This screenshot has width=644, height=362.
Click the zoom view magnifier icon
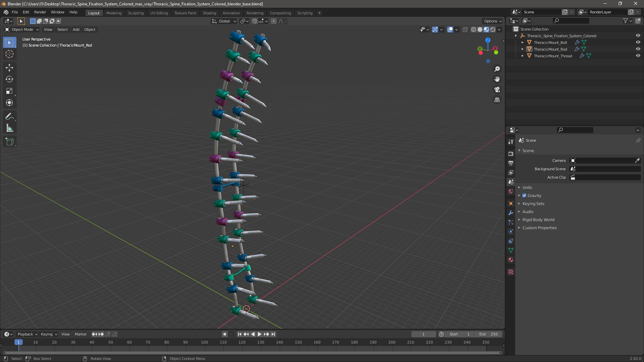[497, 69]
